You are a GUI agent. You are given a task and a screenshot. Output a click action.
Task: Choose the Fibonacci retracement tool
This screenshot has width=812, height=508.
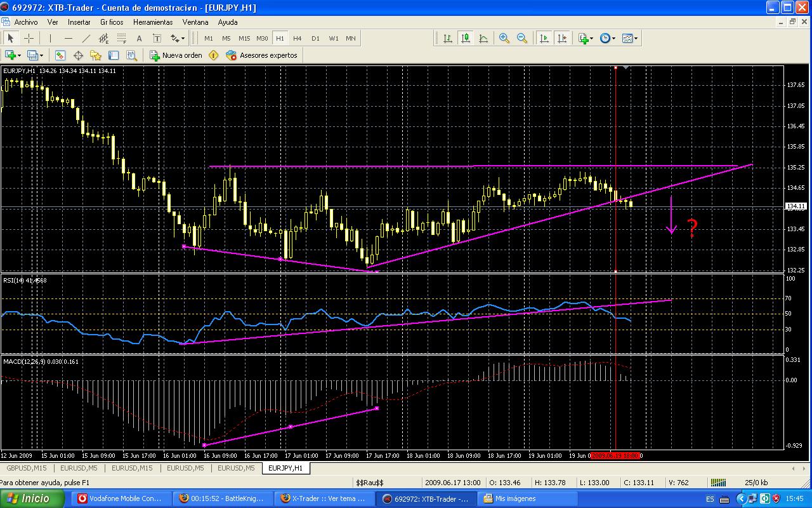[x=121, y=38]
